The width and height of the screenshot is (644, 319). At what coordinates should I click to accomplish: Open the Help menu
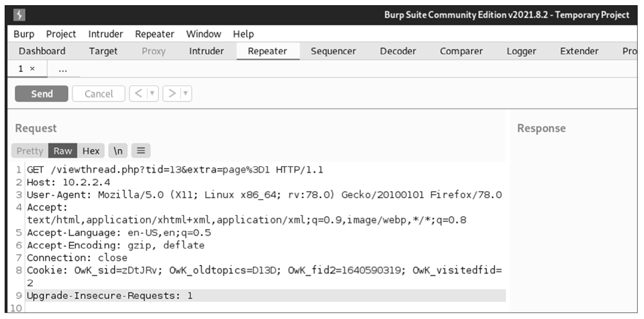point(243,34)
